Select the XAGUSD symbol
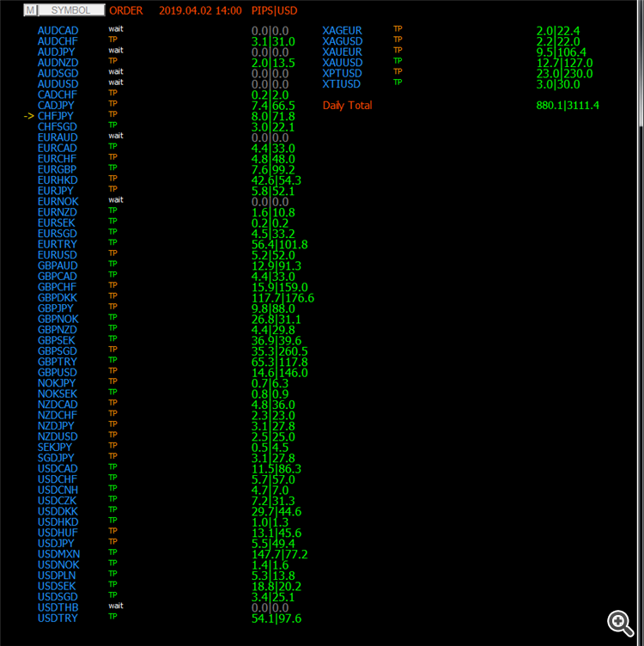The image size is (644, 646). [x=343, y=41]
